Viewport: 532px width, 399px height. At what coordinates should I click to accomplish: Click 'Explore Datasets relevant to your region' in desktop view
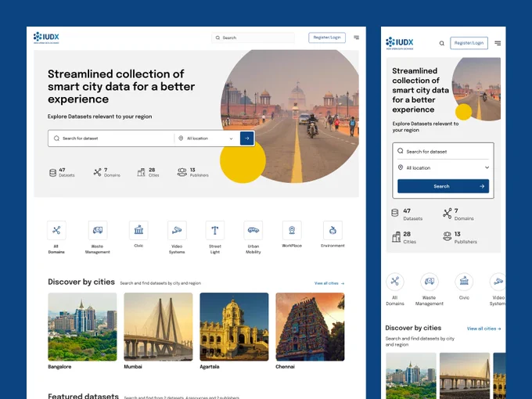[100, 117]
